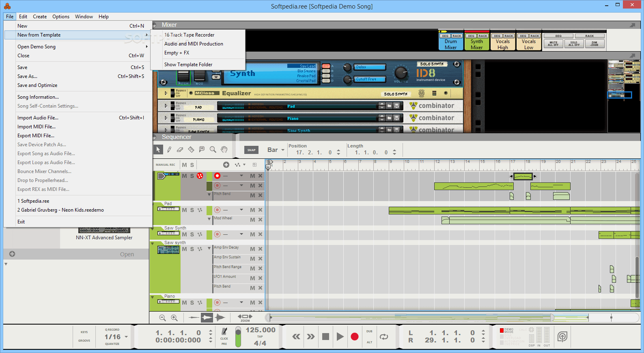Mute the Piano track with its M button

[184, 303]
